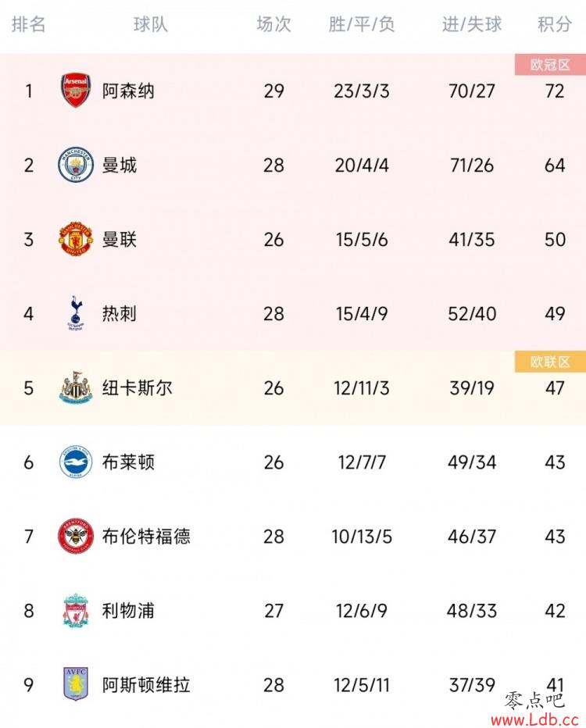Open the 布伦特福德 team link
Viewport: 586px width, 728px height.
pyautogui.click(x=146, y=537)
